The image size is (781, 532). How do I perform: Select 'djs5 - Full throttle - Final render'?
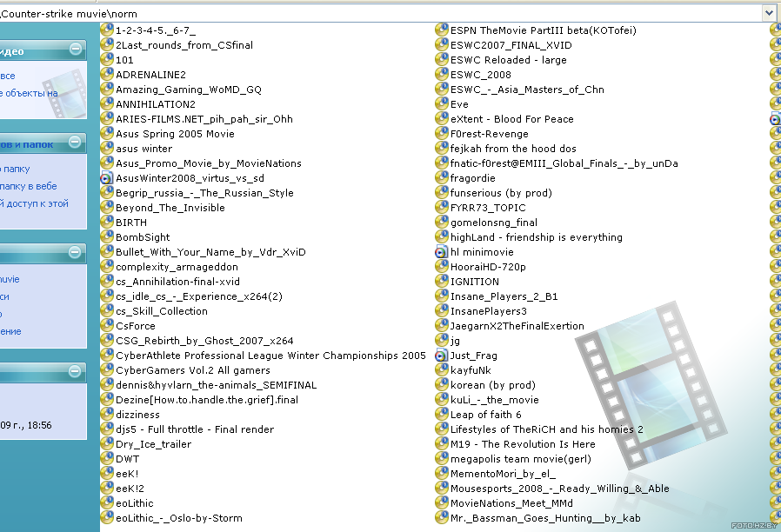195,429
